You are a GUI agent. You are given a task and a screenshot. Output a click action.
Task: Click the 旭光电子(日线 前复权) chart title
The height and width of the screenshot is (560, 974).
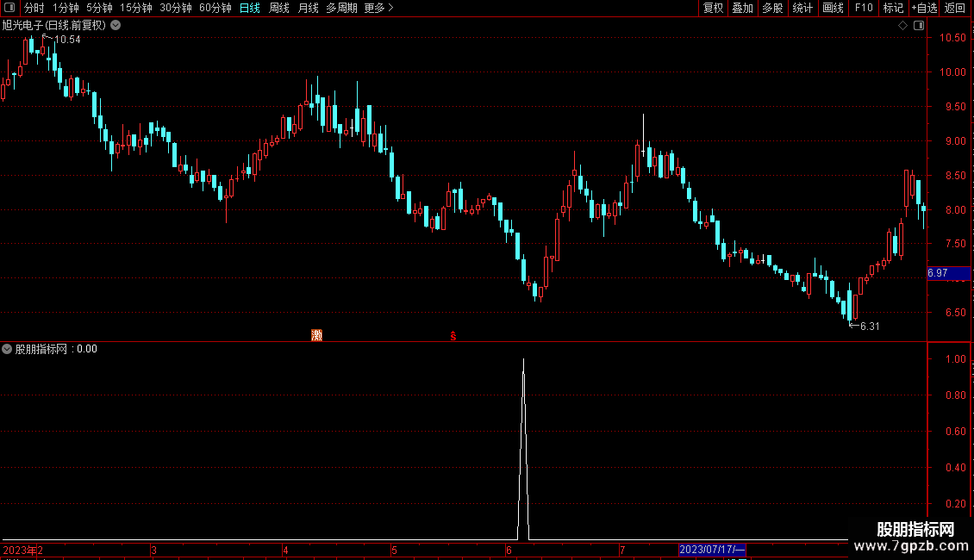(54, 26)
